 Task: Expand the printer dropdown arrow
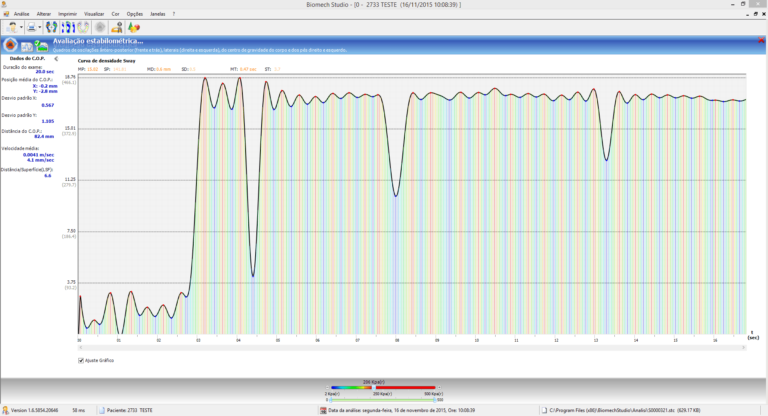(40, 27)
